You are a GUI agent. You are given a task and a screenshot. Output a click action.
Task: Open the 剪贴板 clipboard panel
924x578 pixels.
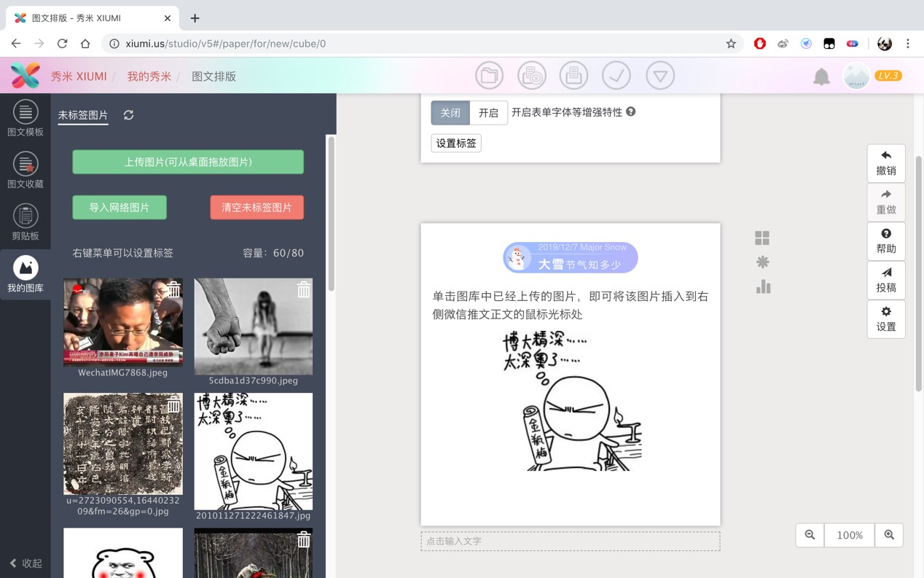[25, 222]
